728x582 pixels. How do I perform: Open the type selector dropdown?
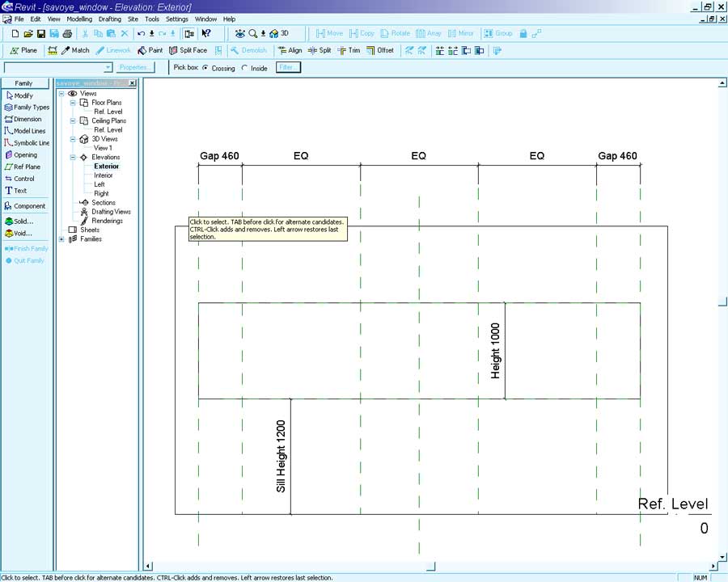(108, 68)
